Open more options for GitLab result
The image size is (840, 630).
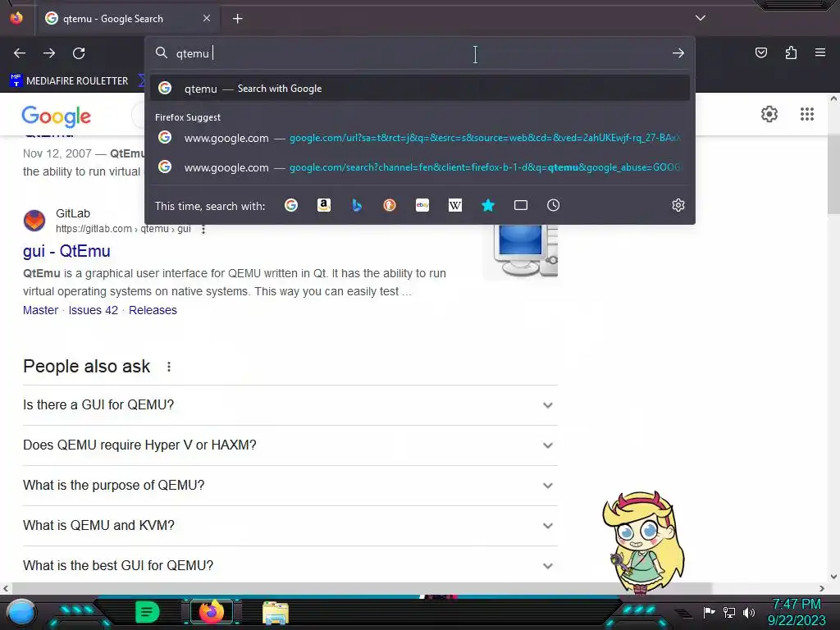pos(203,230)
